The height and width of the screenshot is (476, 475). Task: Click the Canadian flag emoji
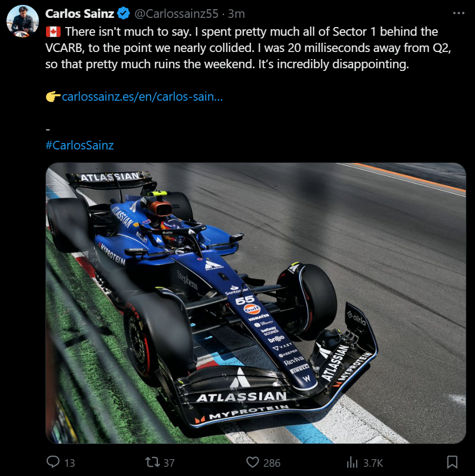53,31
